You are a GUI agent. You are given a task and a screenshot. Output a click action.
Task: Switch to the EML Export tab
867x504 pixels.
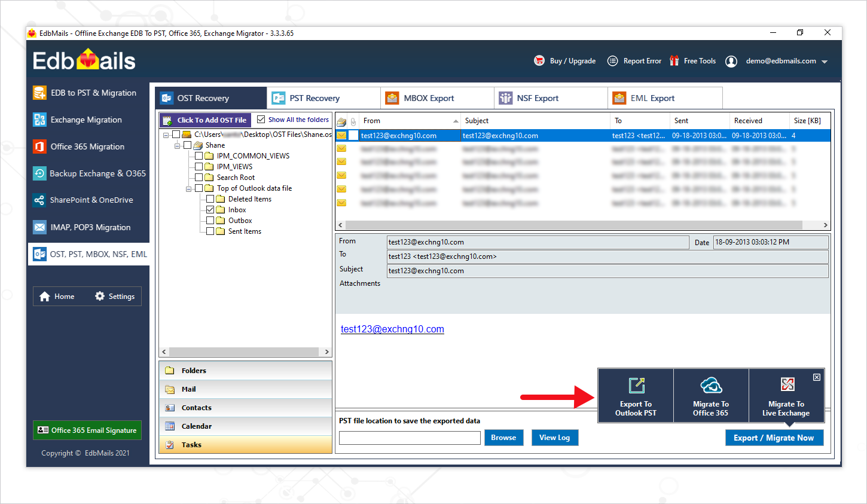click(665, 98)
